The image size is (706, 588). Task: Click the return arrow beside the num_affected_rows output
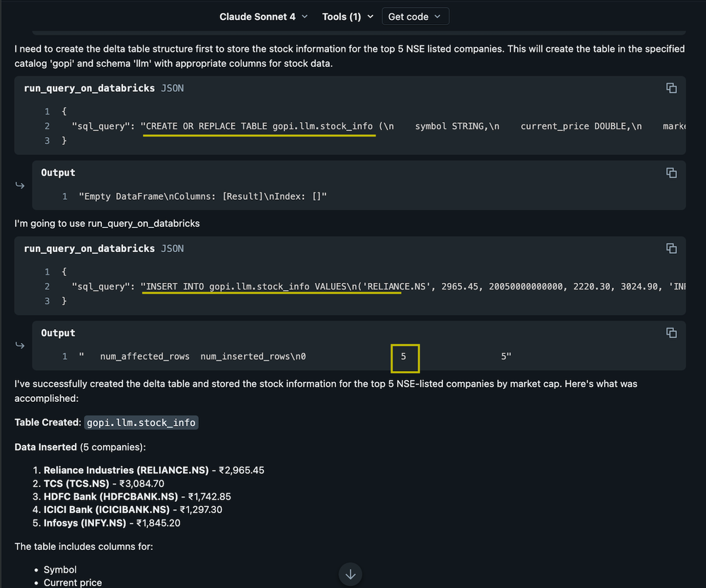[x=20, y=345]
